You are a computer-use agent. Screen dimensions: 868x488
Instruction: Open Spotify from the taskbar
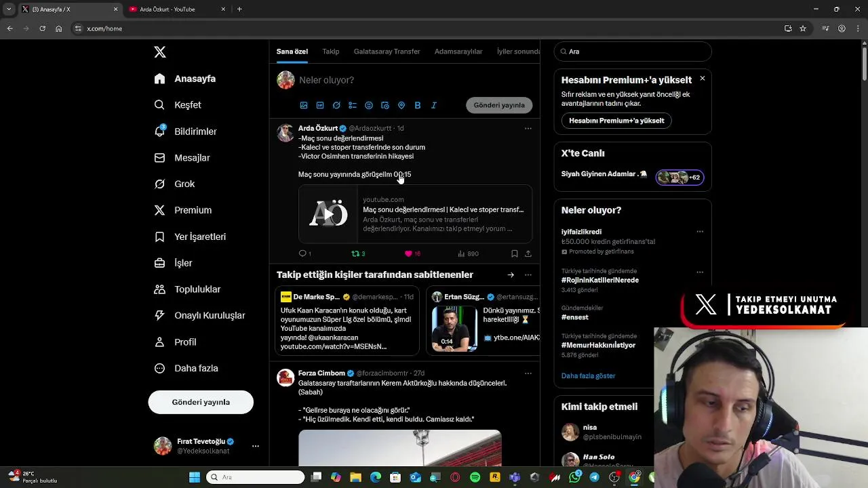(x=475, y=477)
